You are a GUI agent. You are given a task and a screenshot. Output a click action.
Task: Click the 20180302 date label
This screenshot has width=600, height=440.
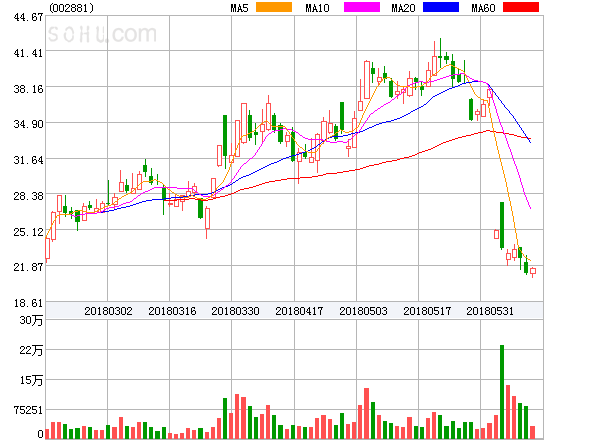[108, 311]
